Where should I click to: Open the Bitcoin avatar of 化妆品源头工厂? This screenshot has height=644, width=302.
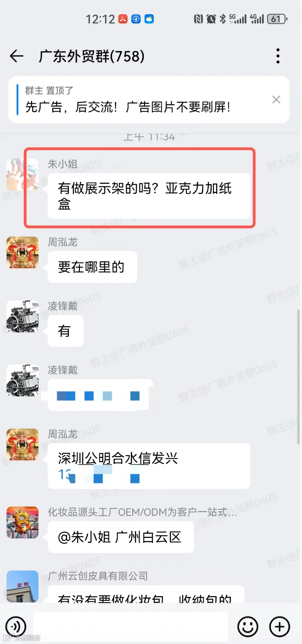22,522
